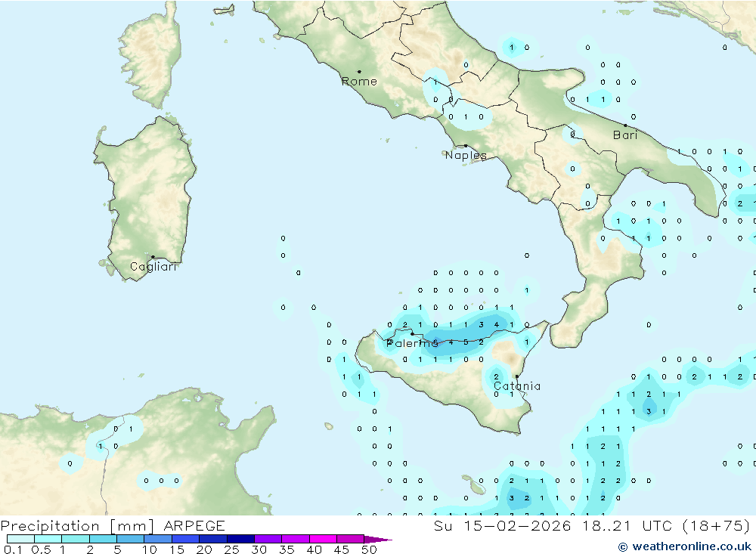Click the '30' legend value

(259, 549)
